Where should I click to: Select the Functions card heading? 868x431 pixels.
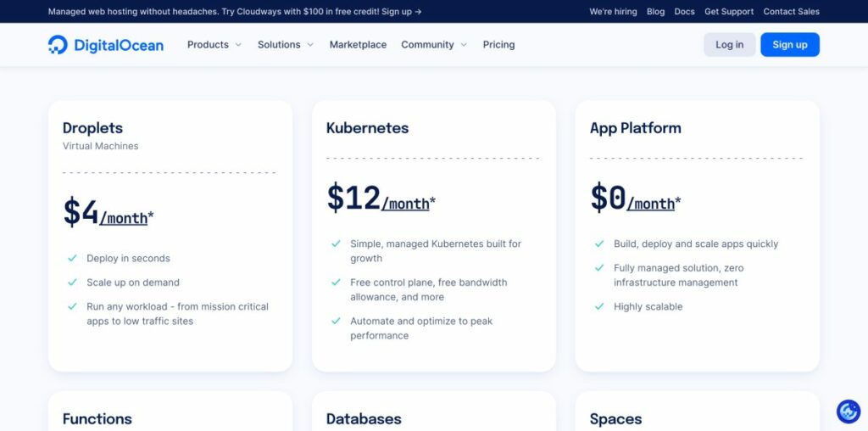coord(97,419)
